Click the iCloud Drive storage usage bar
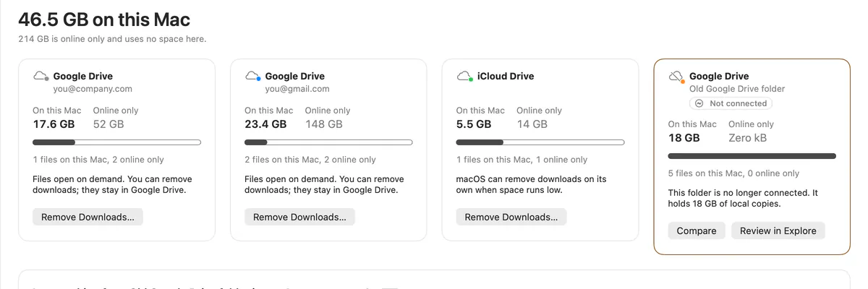 540,142
